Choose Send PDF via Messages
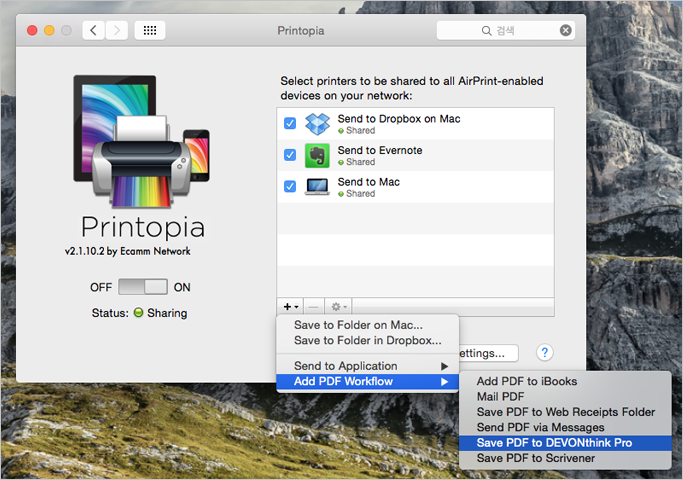 pyautogui.click(x=565, y=427)
